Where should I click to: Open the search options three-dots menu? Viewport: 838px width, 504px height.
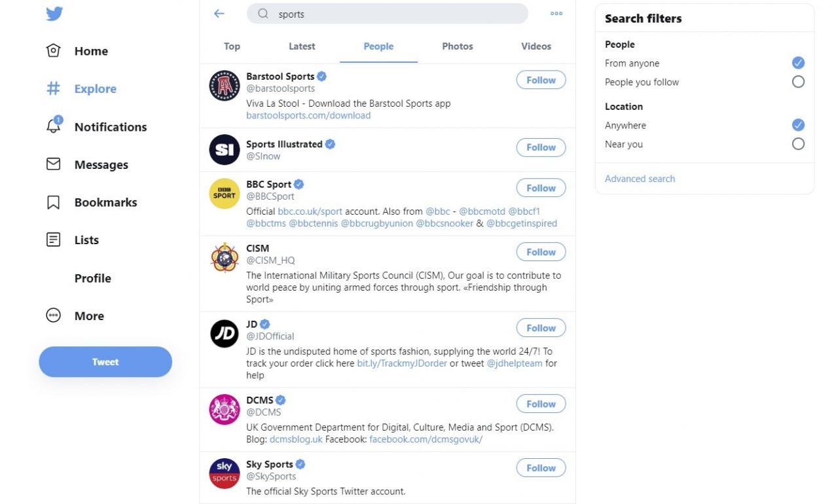pyautogui.click(x=556, y=13)
